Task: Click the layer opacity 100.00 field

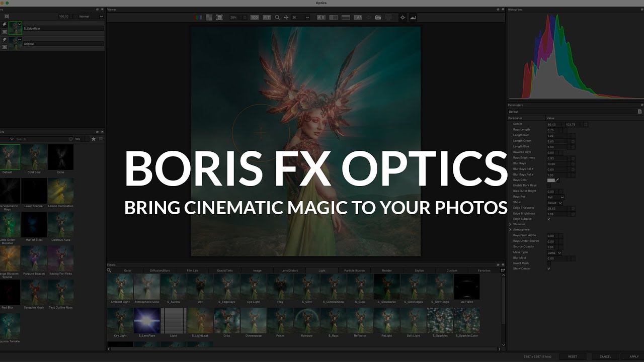Action: (64, 17)
